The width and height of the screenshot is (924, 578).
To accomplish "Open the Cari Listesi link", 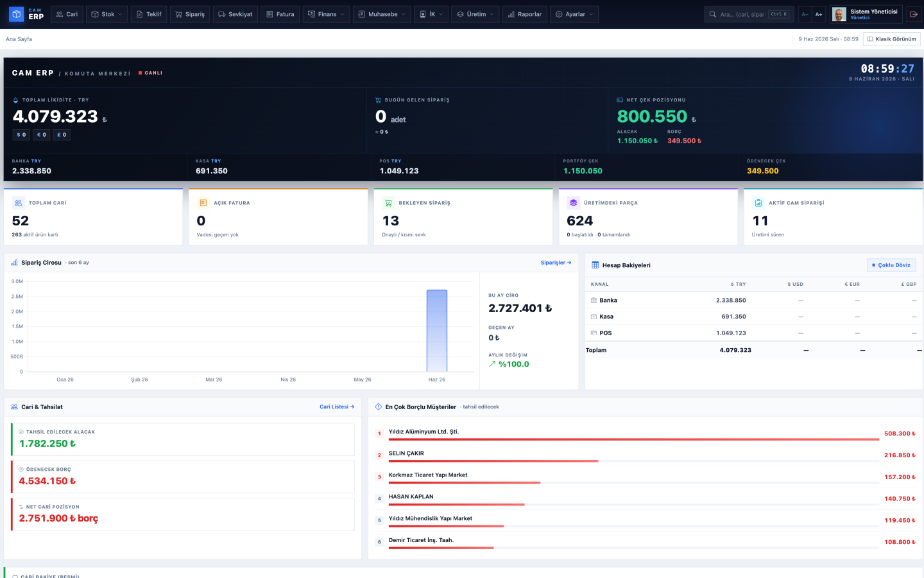I will [337, 407].
